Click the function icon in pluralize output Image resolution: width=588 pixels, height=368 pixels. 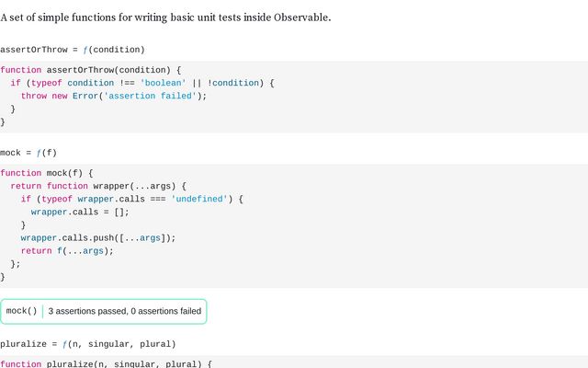[x=65, y=344]
